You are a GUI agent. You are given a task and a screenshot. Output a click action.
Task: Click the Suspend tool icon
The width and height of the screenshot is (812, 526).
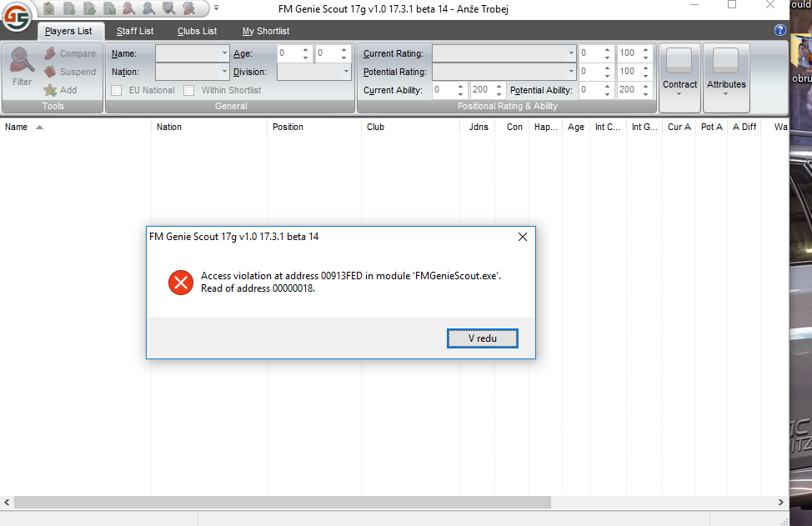pyautogui.click(x=50, y=72)
